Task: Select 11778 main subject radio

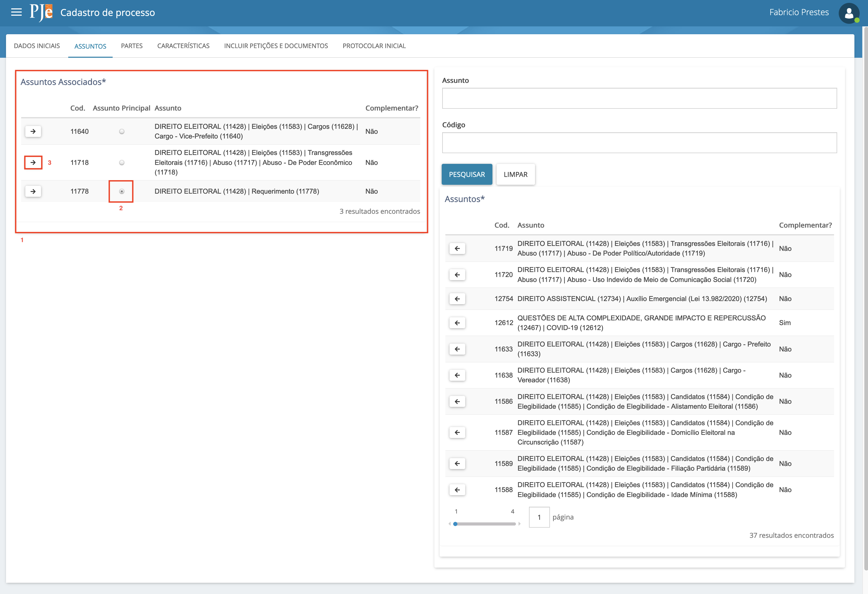Action: click(122, 191)
